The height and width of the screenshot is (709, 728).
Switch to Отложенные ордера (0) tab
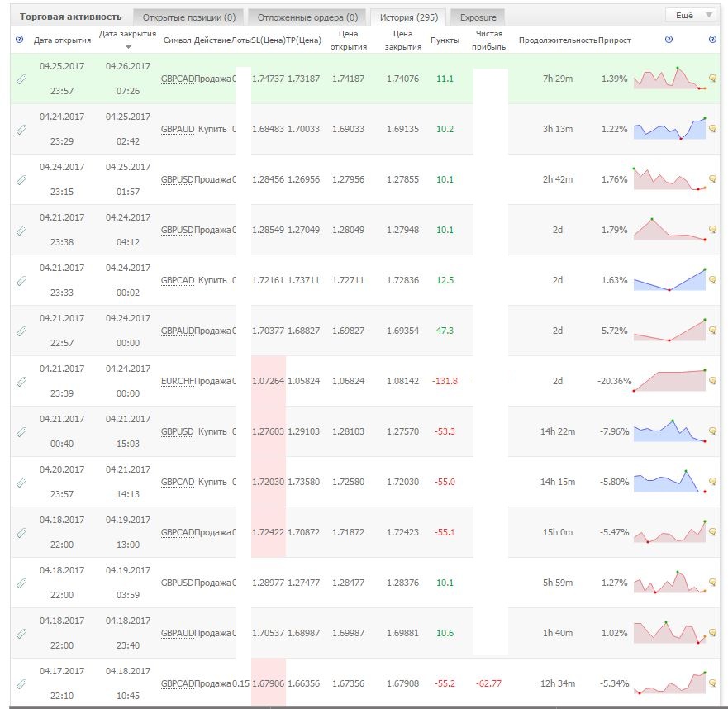[x=307, y=17]
